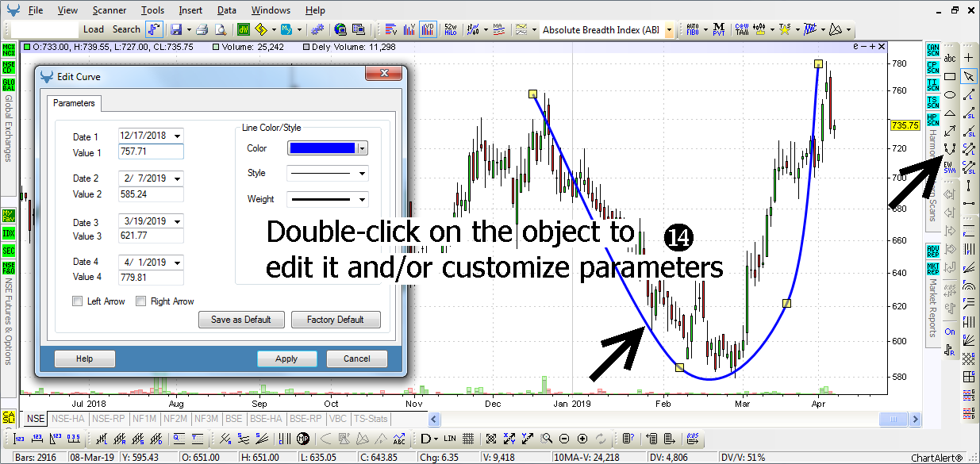Click the zoom in plus circle icon
This screenshot has height=464, width=980.
point(582,438)
